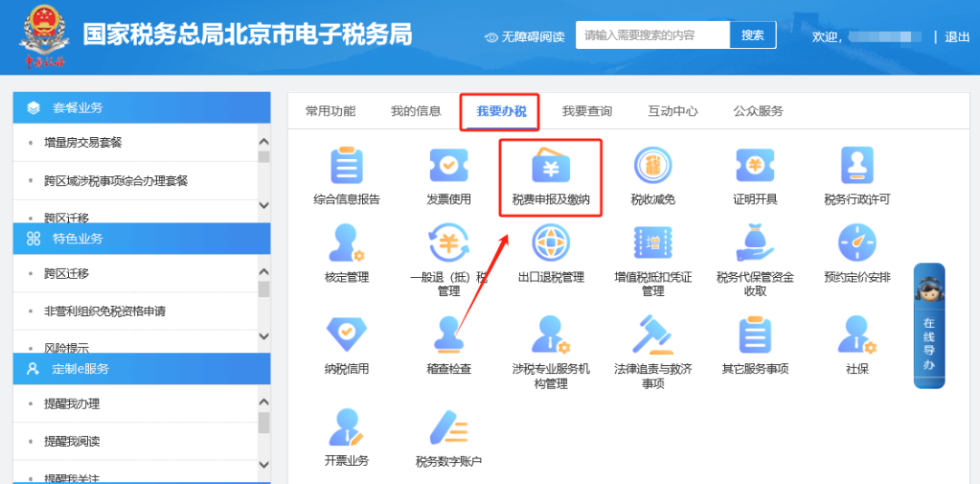Switch to 常用功能 tab
This screenshot has height=484, width=980.
(330, 112)
